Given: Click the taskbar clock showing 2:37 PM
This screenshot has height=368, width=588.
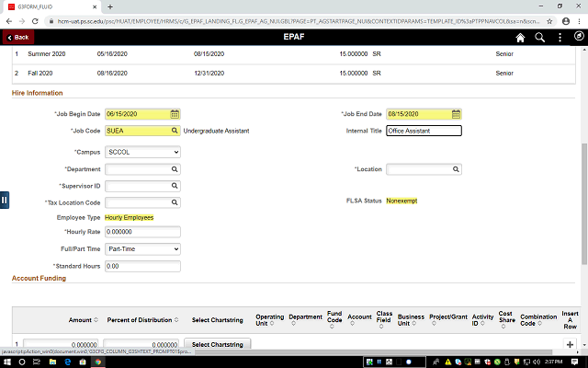Looking at the screenshot, I should 553,362.
